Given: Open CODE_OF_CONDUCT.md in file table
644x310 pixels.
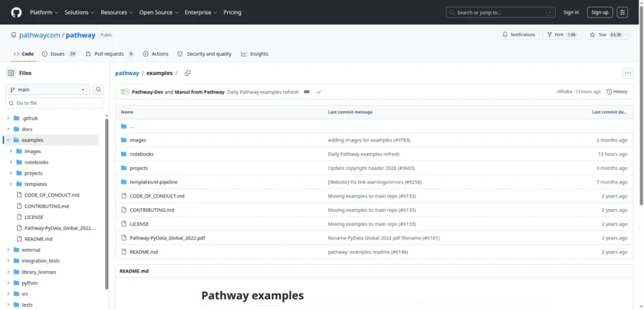Looking at the screenshot, I should (157, 196).
